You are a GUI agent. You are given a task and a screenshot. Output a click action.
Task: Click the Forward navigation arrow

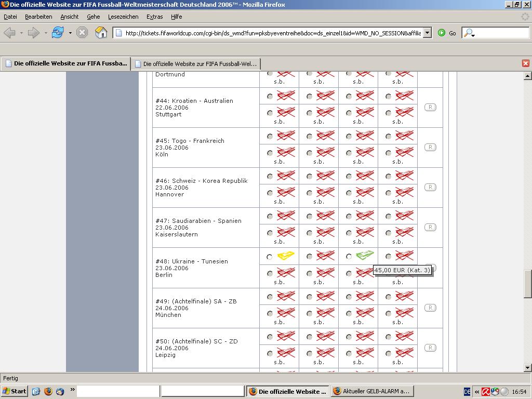pyautogui.click(x=34, y=33)
